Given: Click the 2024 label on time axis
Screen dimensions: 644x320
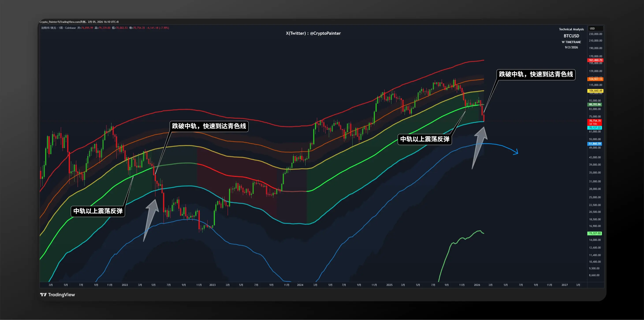Looking at the screenshot, I should click(x=300, y=285).
